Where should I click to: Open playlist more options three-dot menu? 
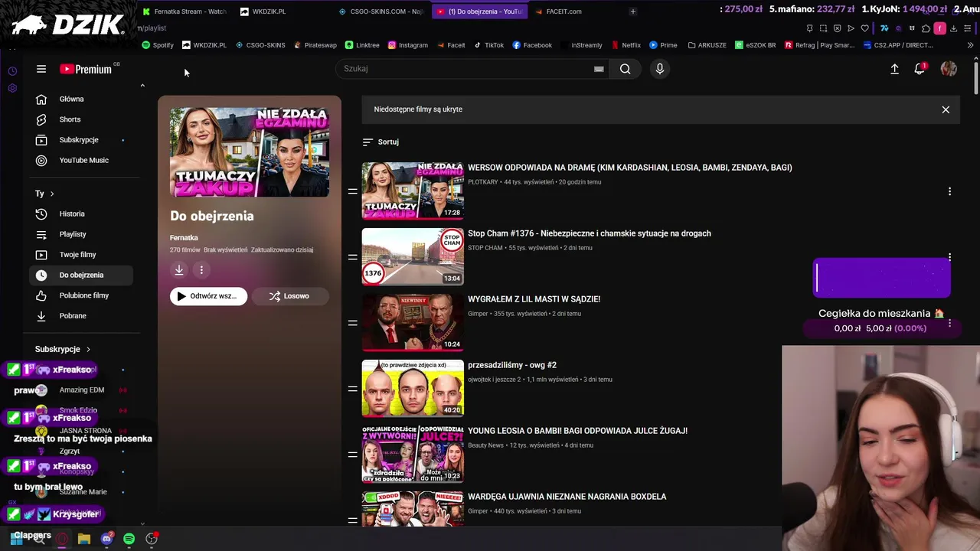(x=201, y=269)
